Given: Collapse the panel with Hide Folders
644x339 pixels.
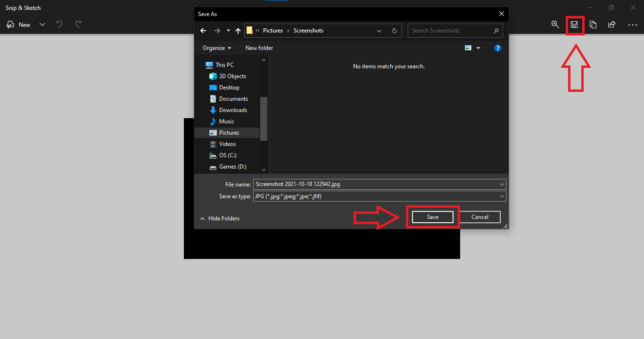Looking at the screenshot, I should [x=220, y=218].
